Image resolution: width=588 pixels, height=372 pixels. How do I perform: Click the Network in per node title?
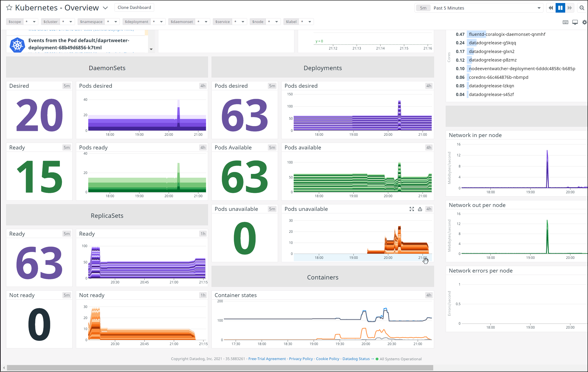[x=475, y=135]
